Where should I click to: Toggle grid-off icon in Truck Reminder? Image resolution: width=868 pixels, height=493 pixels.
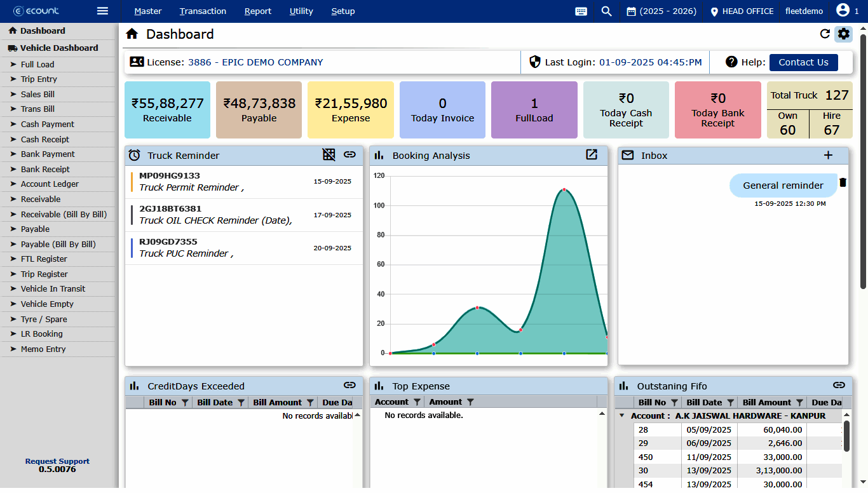[329, 154]
